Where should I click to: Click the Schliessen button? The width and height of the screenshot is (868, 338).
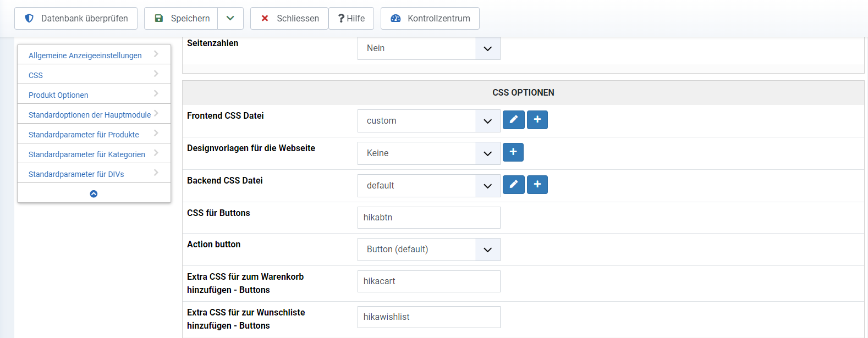coord(289,18)
